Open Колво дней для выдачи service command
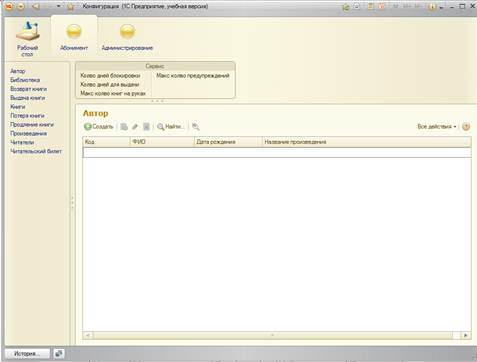477x362 pixels. pos(110,85)
